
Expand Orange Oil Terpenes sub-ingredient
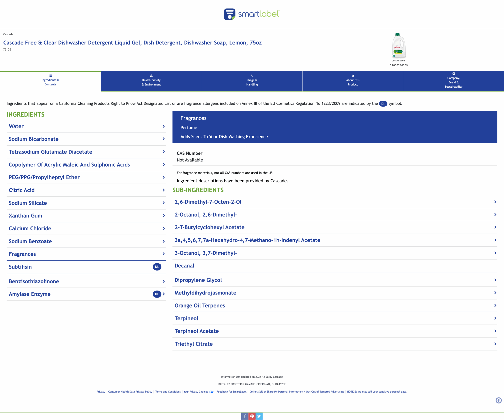coord(334,306)
